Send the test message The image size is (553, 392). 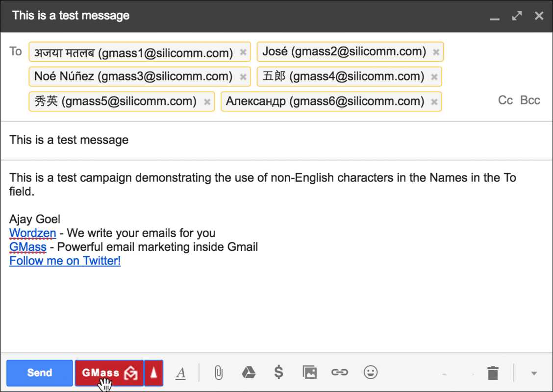coord(39,373)
